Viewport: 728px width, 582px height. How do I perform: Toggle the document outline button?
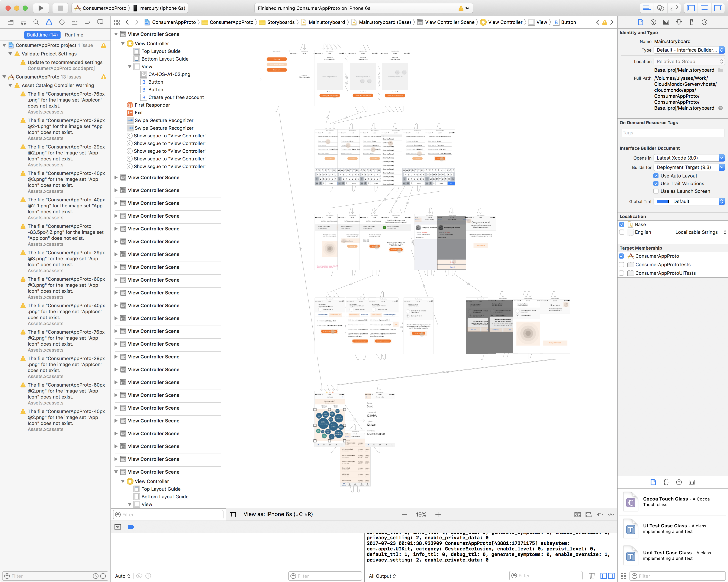[x=233, y=514]
